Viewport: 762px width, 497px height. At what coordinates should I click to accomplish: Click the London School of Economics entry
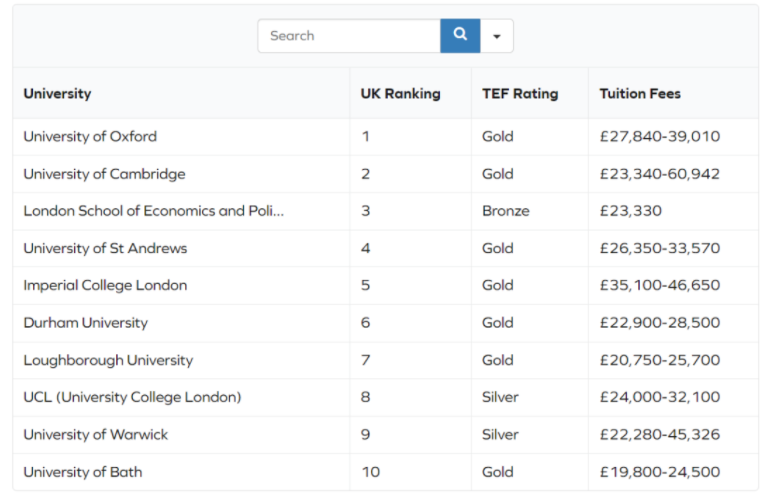153,211
